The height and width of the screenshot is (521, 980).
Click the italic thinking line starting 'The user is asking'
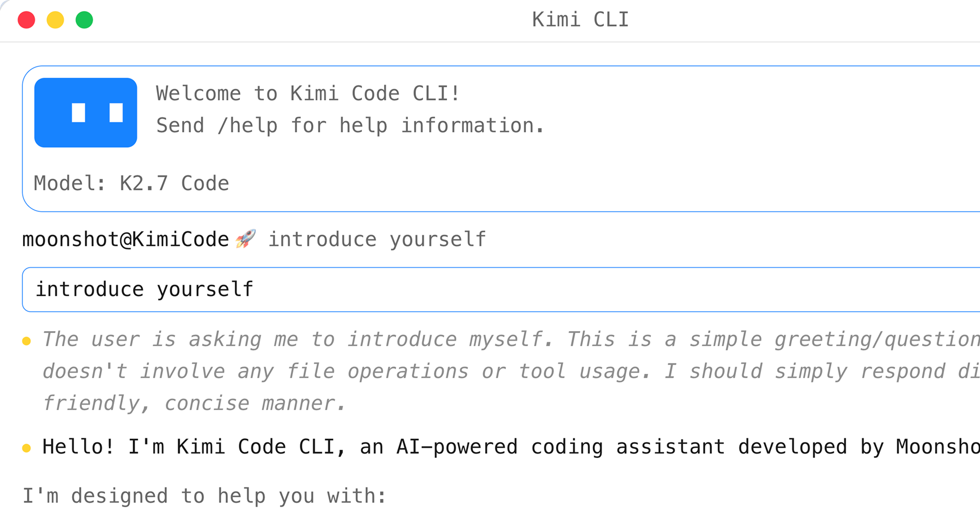pyautogui.click(x=510, y=339)
